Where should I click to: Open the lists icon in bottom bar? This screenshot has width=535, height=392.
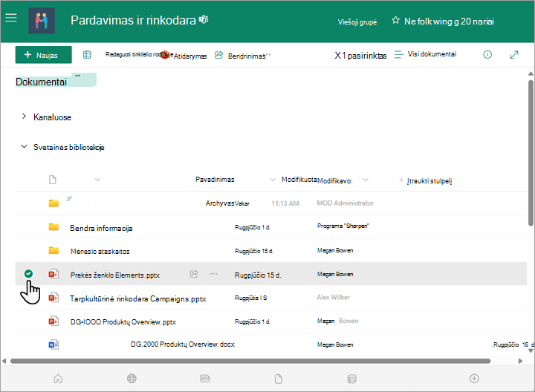pos(351,379)
